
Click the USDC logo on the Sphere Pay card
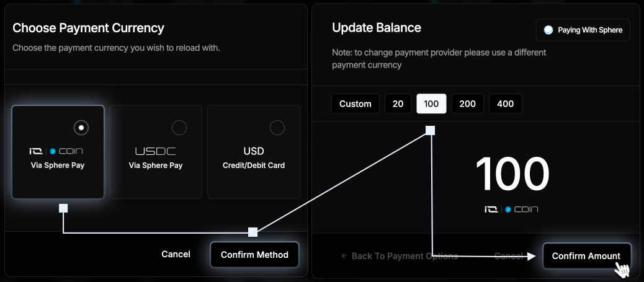pos(155,151)
